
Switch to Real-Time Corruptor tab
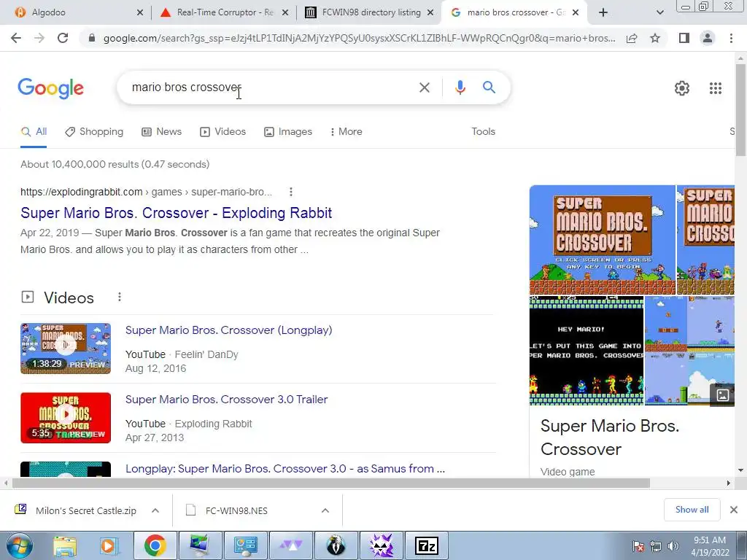click(224, 12)
